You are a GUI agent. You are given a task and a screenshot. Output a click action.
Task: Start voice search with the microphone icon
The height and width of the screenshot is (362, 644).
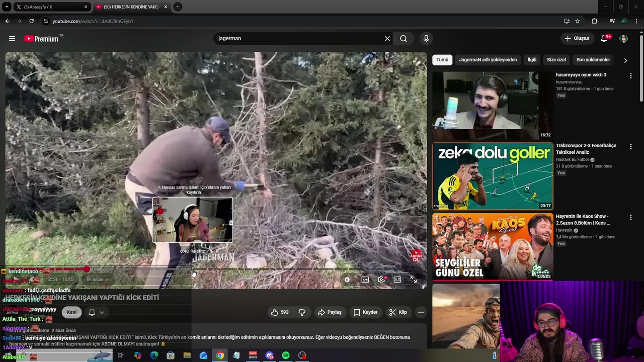click(x=426, y=39)
